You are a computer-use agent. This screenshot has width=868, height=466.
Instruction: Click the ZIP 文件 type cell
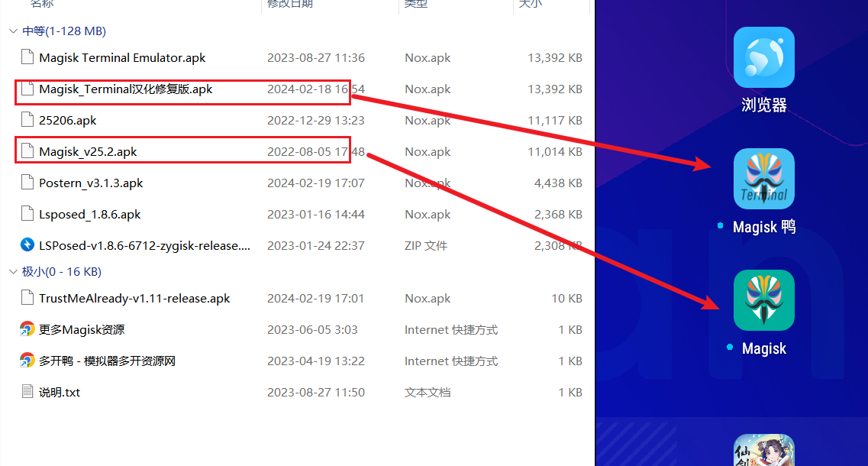click(x=426, y=245)
